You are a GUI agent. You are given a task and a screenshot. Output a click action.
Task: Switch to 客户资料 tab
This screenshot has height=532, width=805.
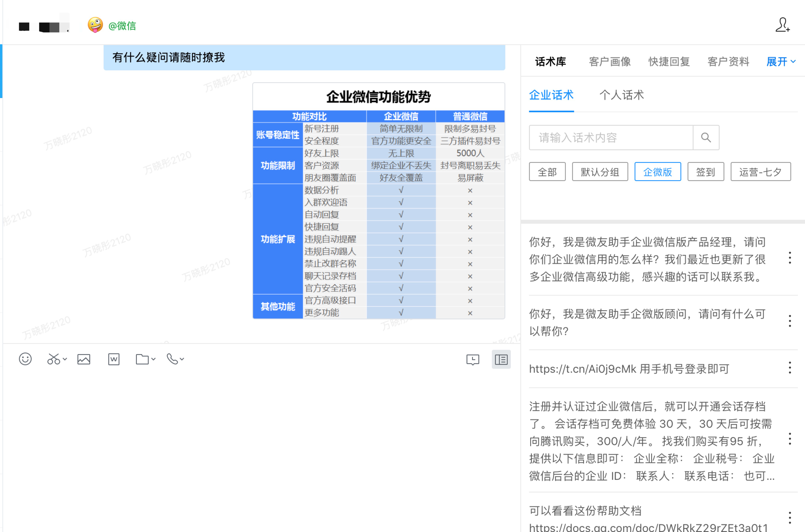(x=728, y=62)
